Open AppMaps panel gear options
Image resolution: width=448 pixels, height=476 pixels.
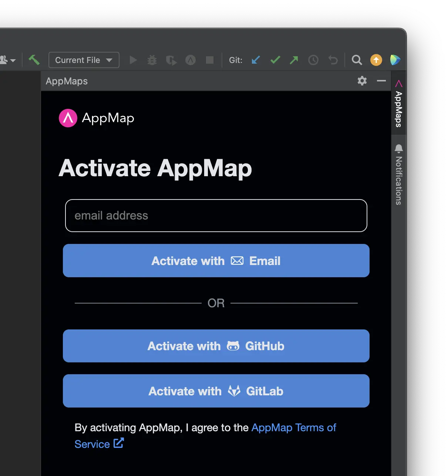click(362, 81)
